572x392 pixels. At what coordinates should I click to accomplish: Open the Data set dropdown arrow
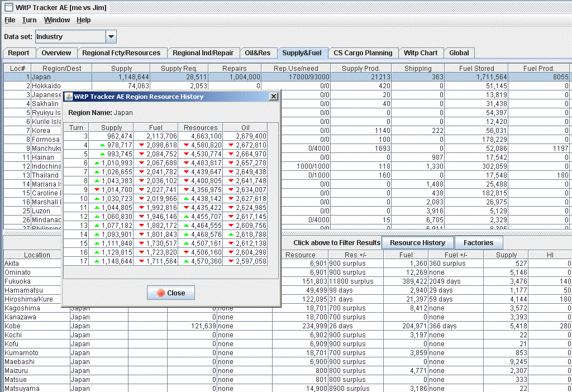111,37
